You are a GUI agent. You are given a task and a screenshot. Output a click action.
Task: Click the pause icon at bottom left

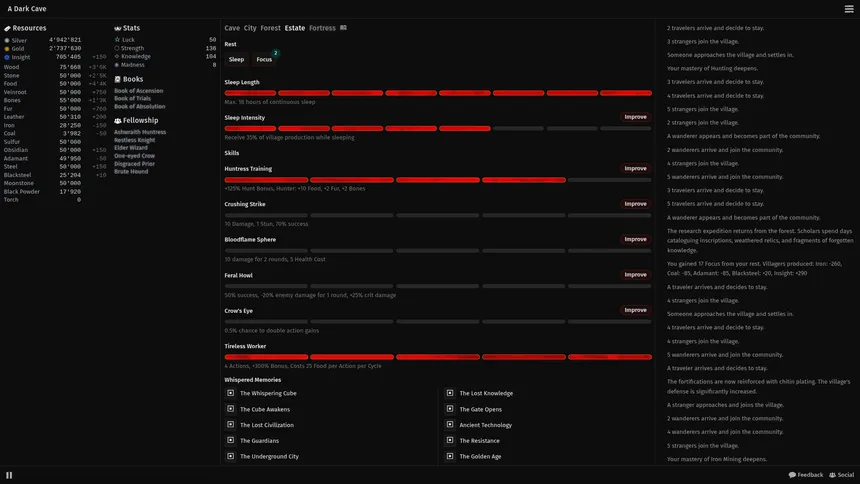click(x=9, y=475)
